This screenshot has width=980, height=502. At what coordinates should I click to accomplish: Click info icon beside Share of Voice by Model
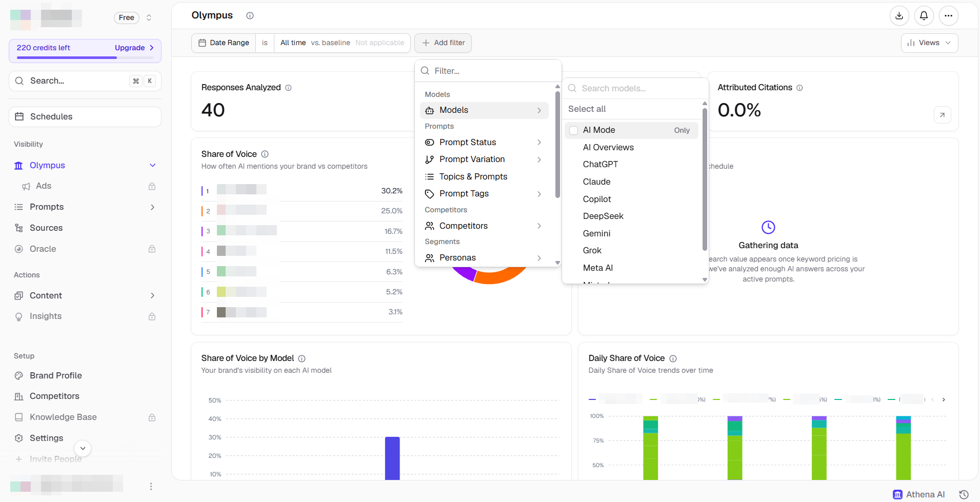click(302, 358)
